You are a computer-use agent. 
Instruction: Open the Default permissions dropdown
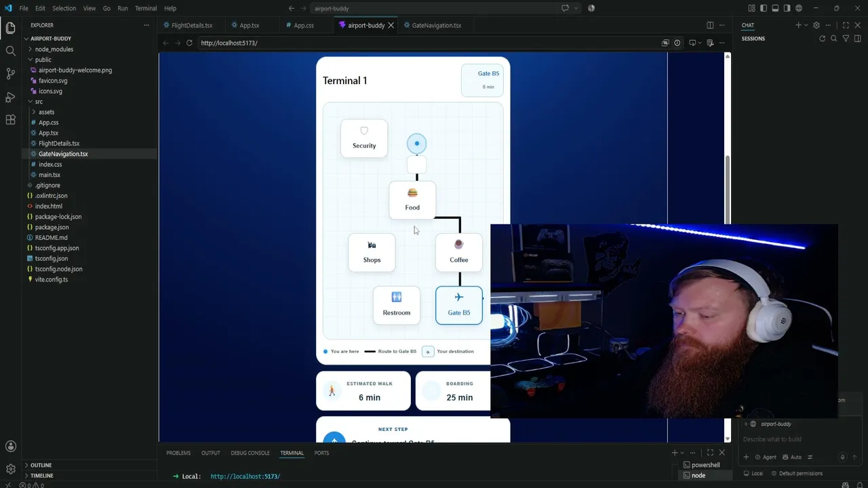click(797, 473)
